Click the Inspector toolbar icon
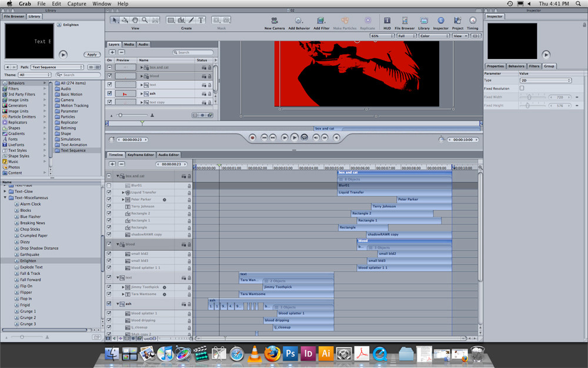The image size is (588, 368). pyautogui.click(x=440, y=20)
